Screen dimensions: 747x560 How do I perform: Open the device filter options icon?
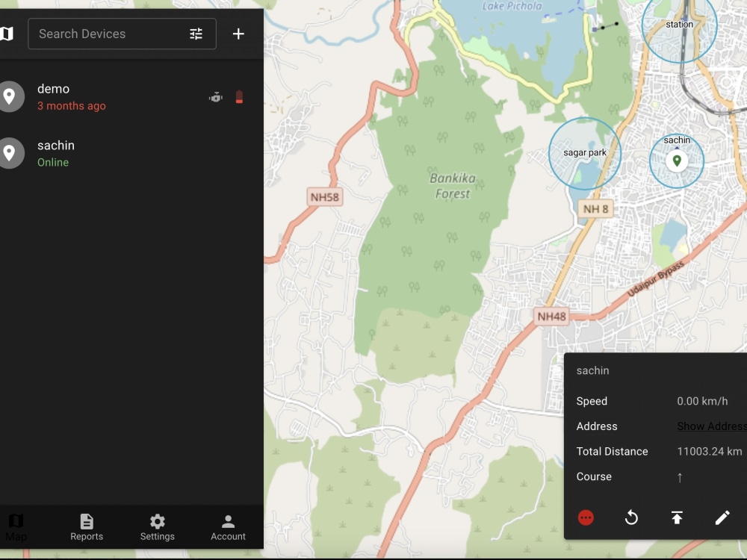tap(196, 34)
